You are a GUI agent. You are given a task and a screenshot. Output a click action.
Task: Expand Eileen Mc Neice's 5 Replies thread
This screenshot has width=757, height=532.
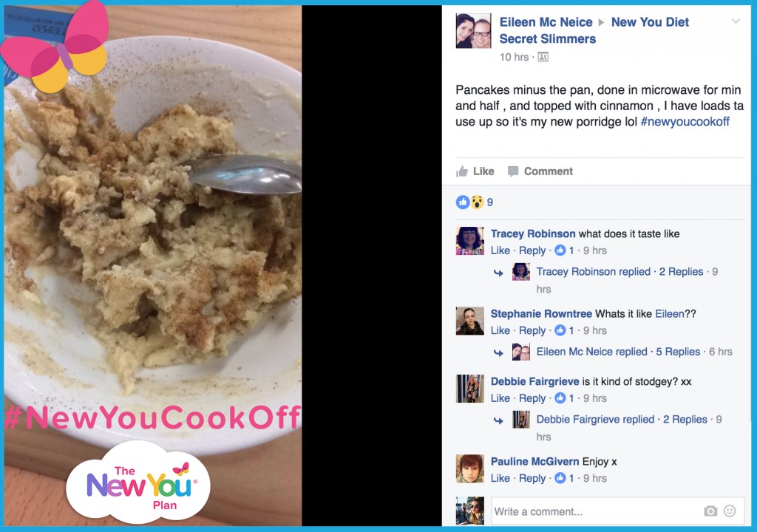click(678, 352)
